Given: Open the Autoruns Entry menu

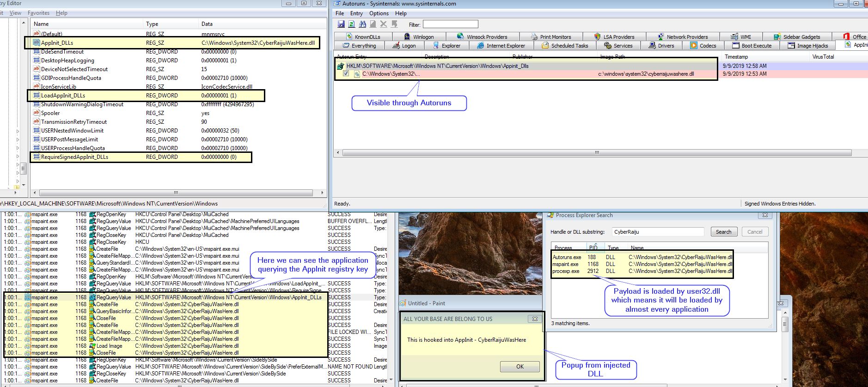Looking at the screenshot, I should pyautogui.click(x=356, y=13).
